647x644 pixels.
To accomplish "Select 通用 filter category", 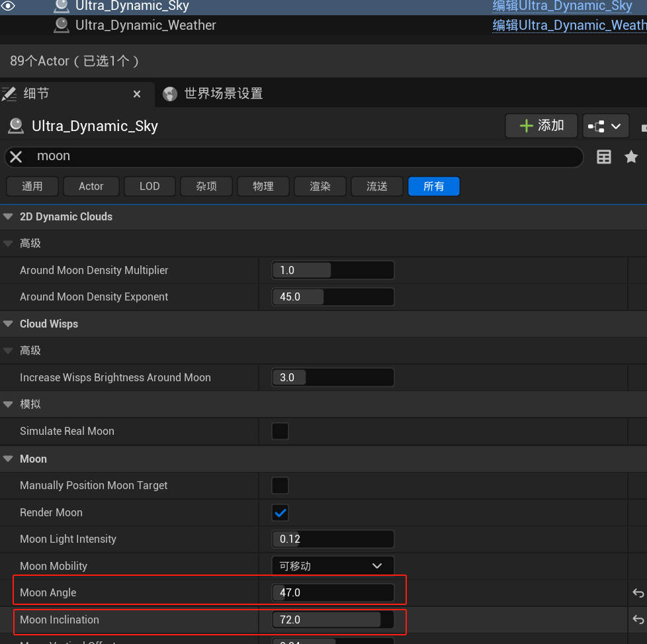I will pyautogui.click(x=32, y=187).
